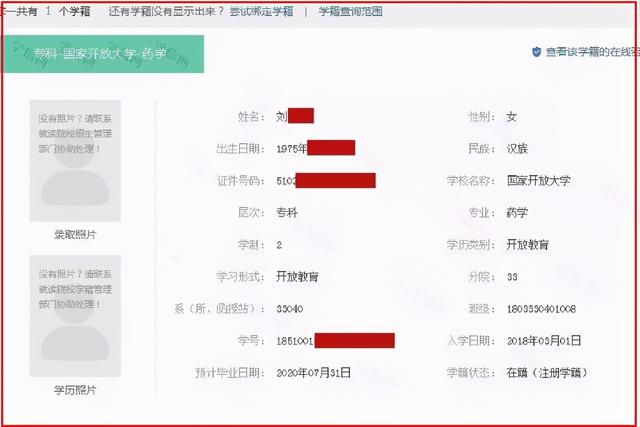The width and height of the screenshot is (640, 427).
Task: Click the 预计毕业日期 value 2020年07月31日
Action: (313, 373)
